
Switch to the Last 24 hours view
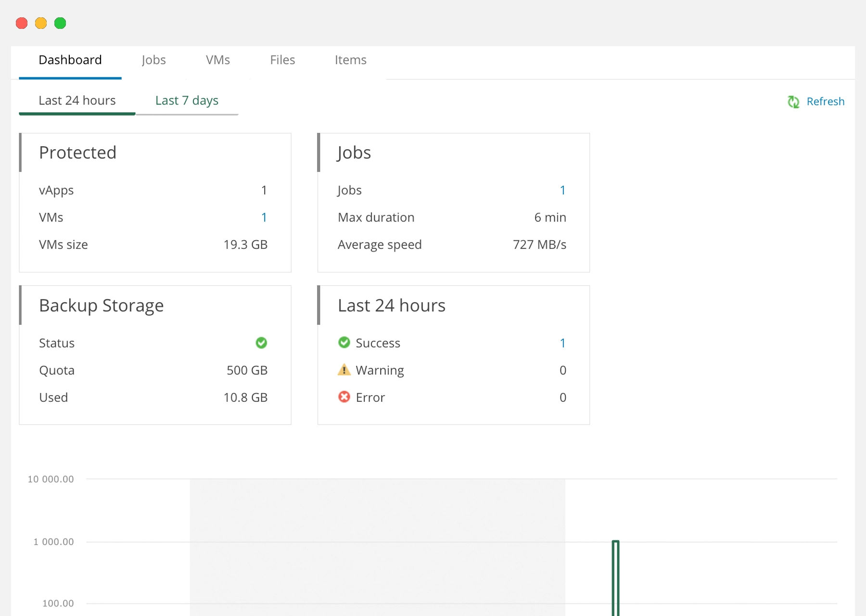77,101
